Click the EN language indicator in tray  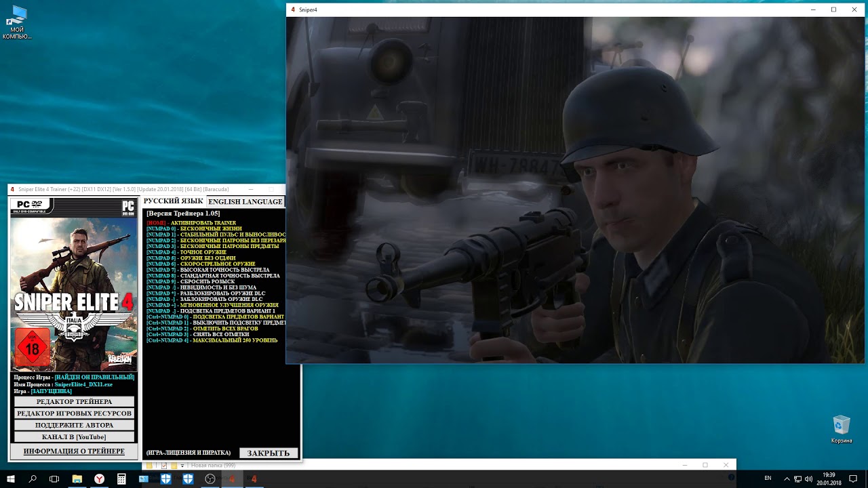coord(768,479)
